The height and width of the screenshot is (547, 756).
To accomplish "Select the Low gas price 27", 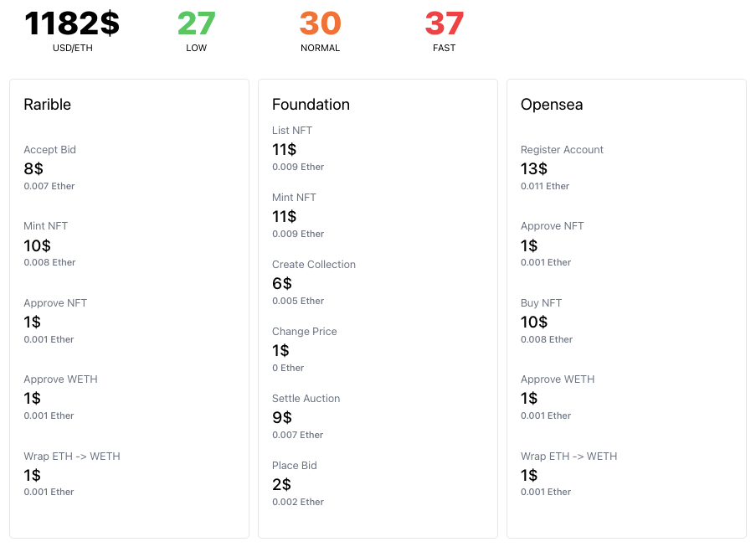I will coord(197,23).
